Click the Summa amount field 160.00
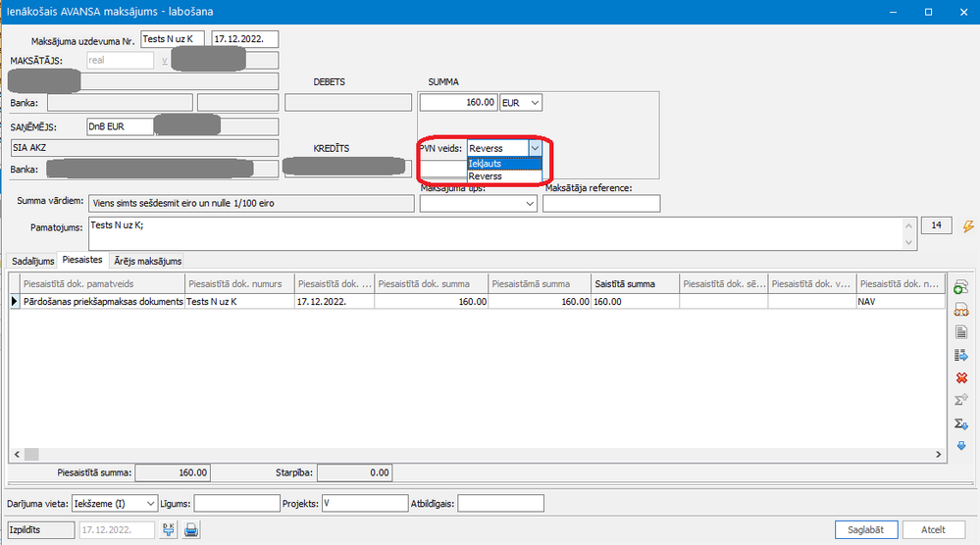This screenshot has height=545, width=980. coord(458,102)
